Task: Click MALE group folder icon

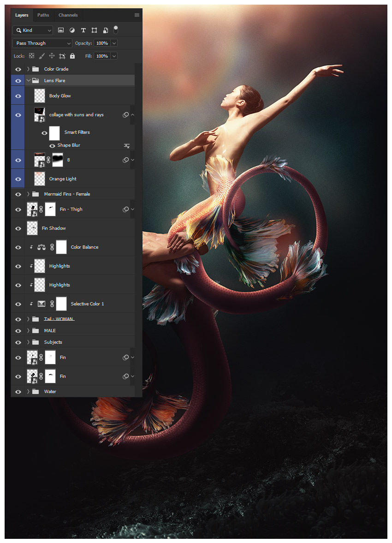Action: (36, 330)
